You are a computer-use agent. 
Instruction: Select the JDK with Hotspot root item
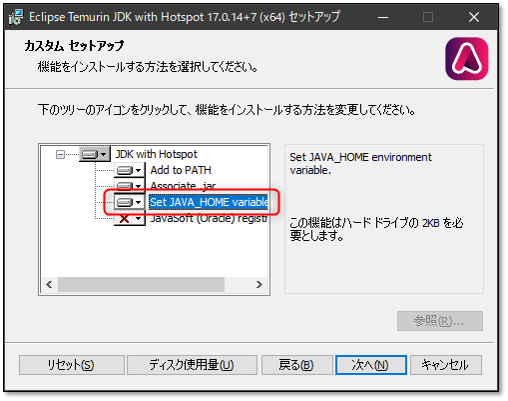tap(156, 154)
